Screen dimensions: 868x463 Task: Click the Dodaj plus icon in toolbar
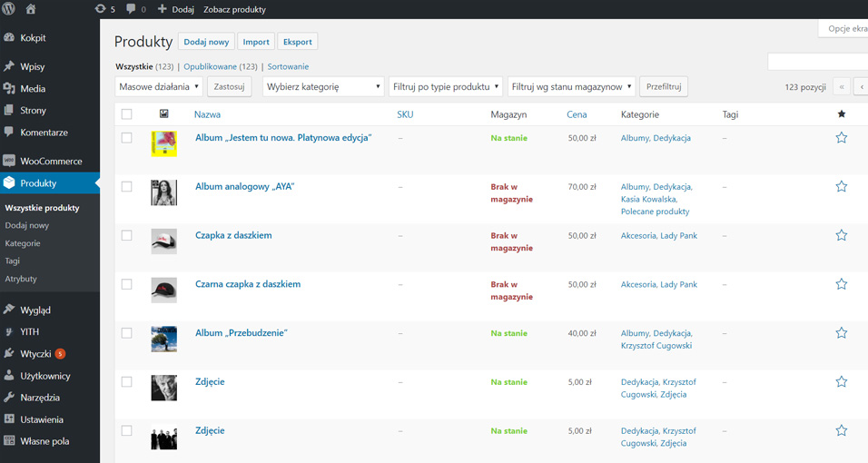pos(163,9)
